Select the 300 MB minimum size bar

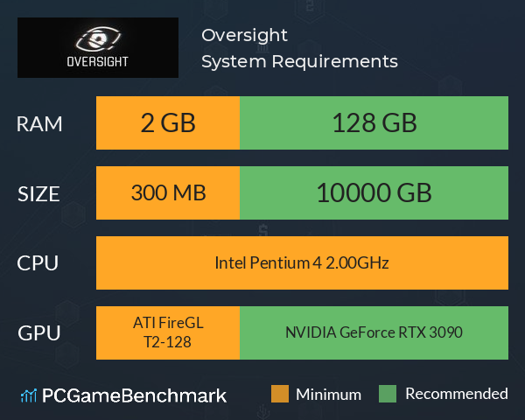(168, 192)
